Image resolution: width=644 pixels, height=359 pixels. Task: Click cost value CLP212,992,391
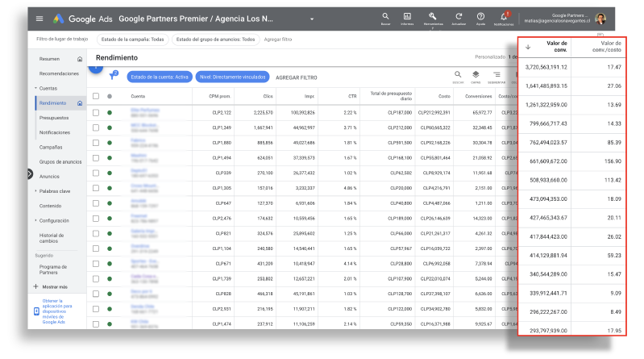coord(434,113)
